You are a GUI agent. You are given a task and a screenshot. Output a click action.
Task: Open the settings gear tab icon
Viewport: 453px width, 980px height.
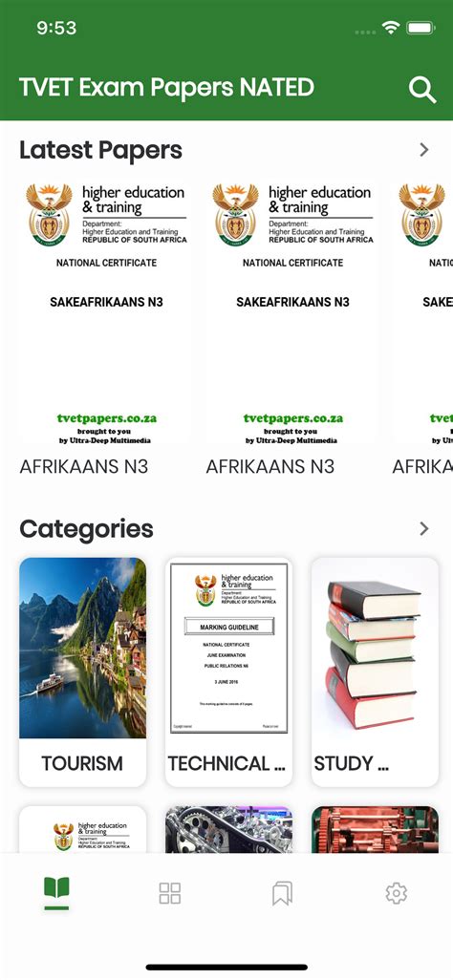pos(396,893)
